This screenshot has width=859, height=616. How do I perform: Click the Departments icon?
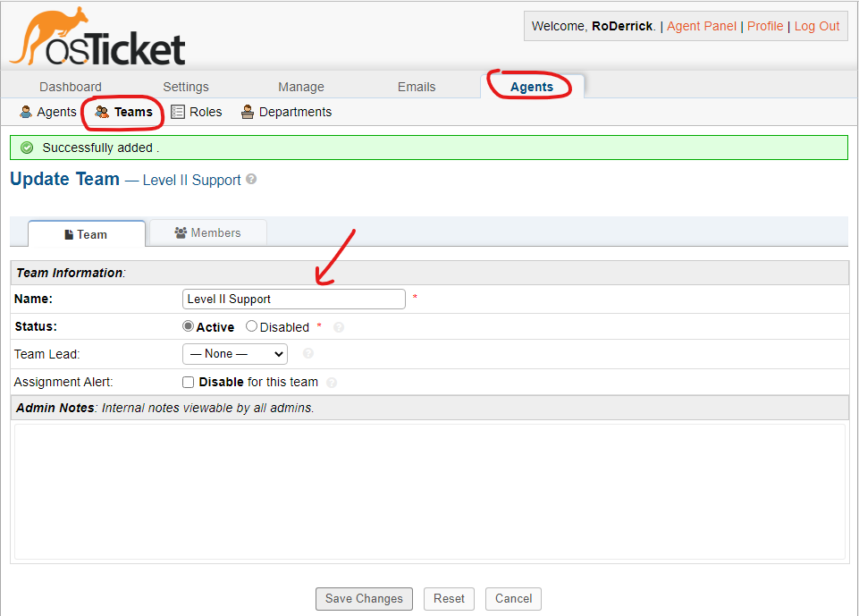click(x=248, y=112)
